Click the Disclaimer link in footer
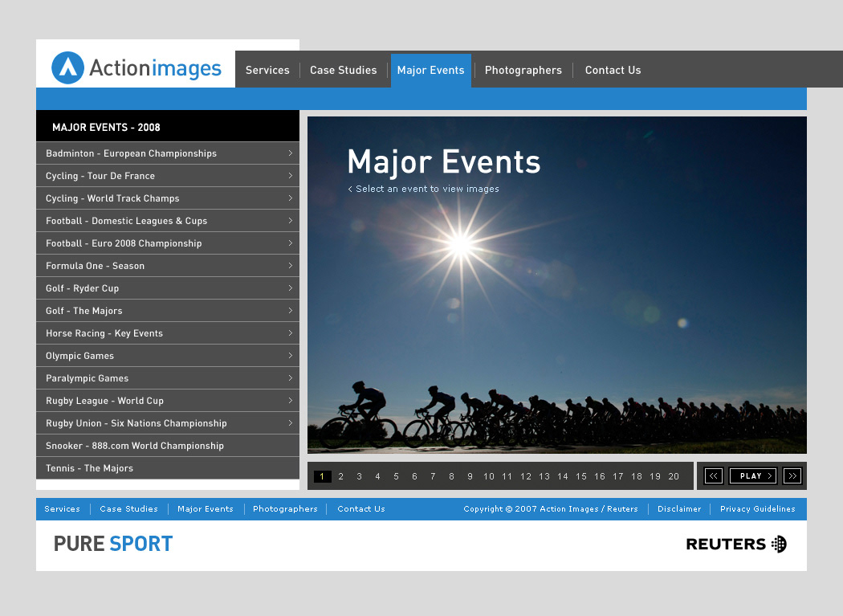The height and width of the screenshot is (616, 843). (x=678, y=509)
